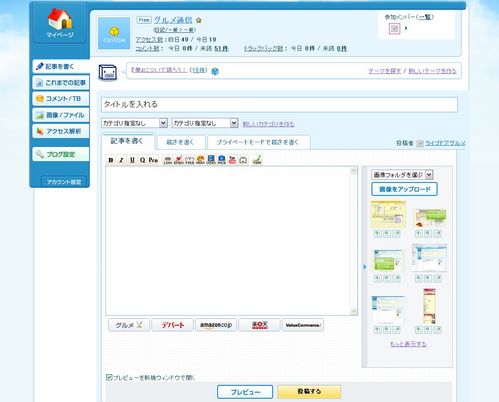Image resolution: width=499 pixels, height=402 pixels.
Task: Open the FREE toolbar icon
Action: (190, 160)
